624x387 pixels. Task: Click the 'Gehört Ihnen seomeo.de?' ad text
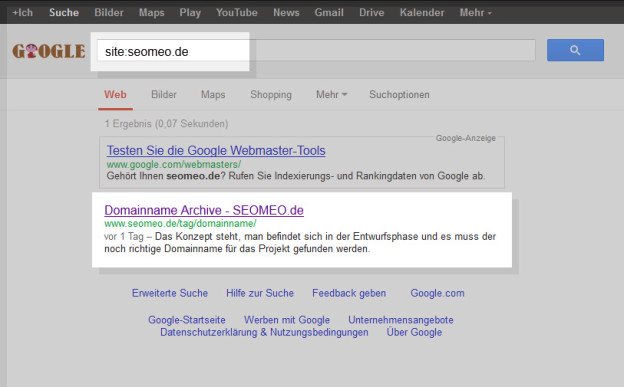[166, 176]
